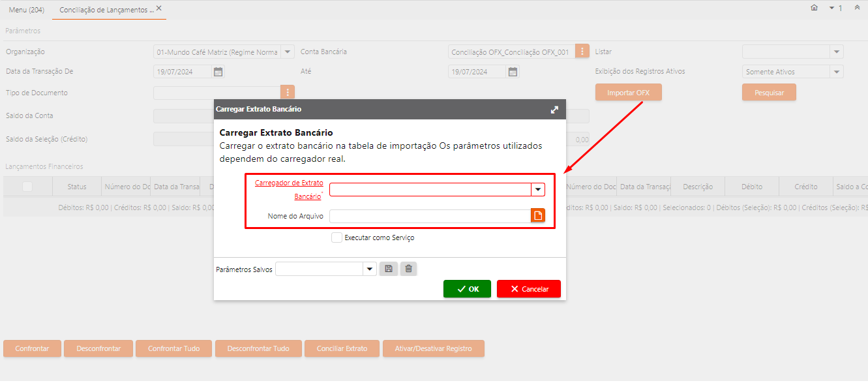Open Tipo de Documento three-dots lookup icon
Screen dimensions: 868x383
[288, 93]
